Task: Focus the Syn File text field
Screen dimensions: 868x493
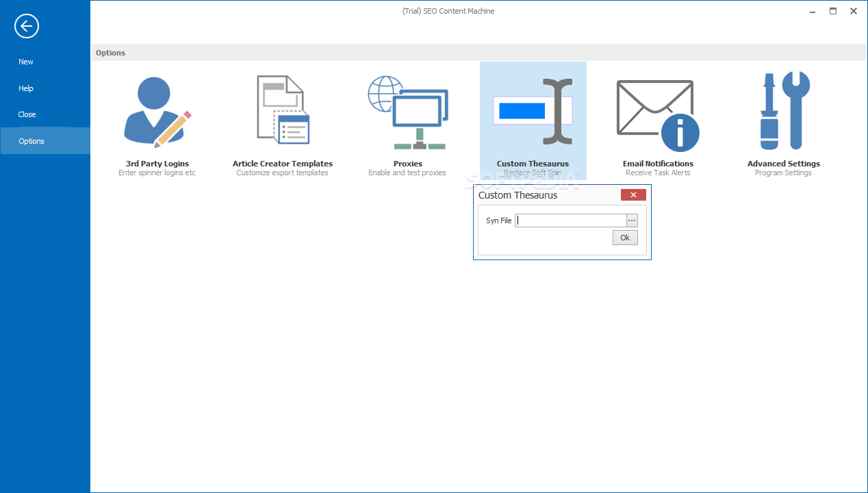Action: click(571, 220)
